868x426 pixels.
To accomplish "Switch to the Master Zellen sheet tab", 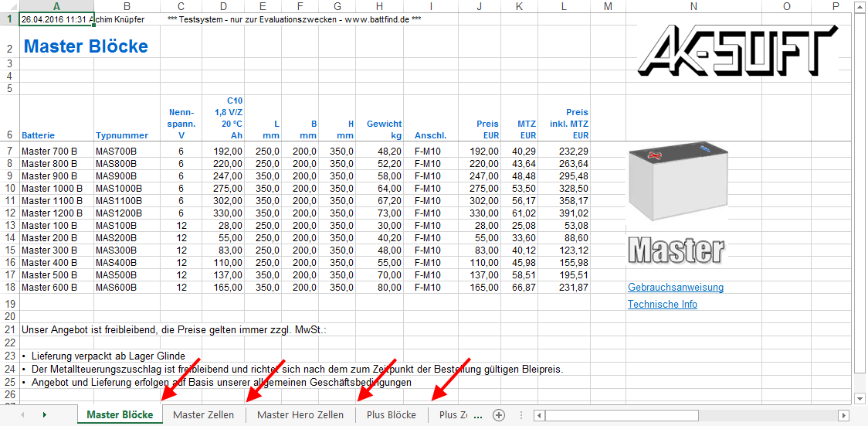I will (x=204, y=415).
